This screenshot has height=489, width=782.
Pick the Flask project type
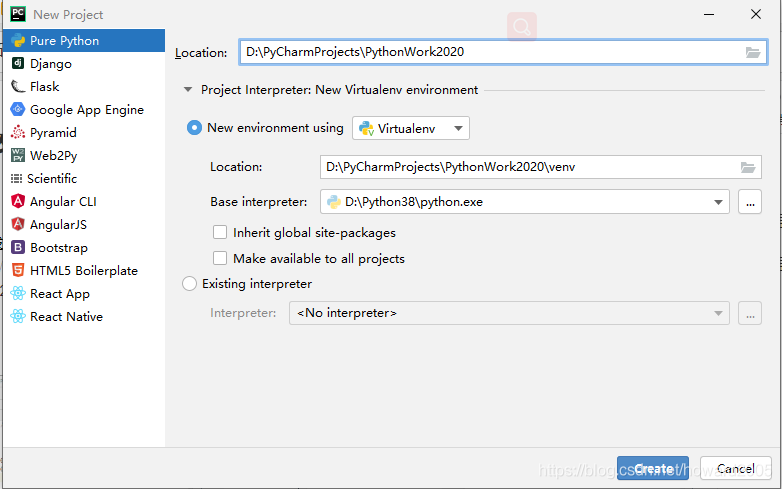[84, 86]
